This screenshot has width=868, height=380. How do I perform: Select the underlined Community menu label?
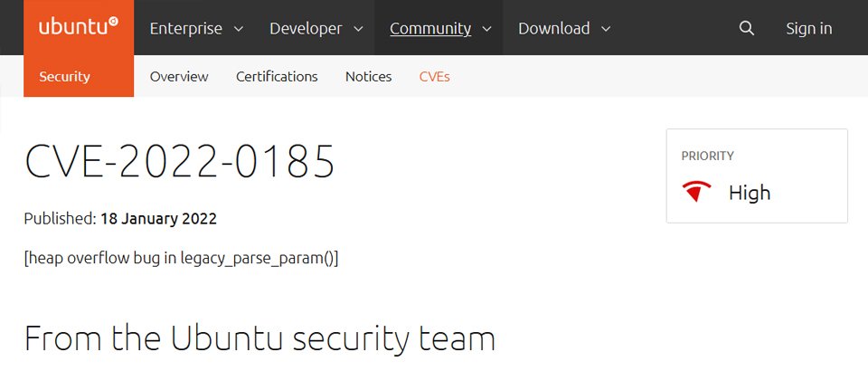(430, 28)
